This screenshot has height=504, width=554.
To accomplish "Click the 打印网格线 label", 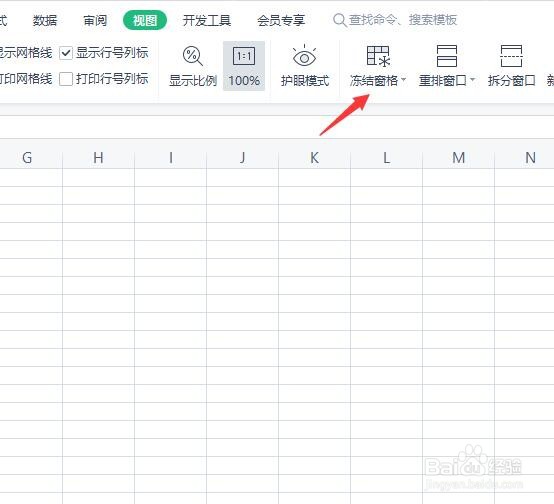I will tap(26, 79).
